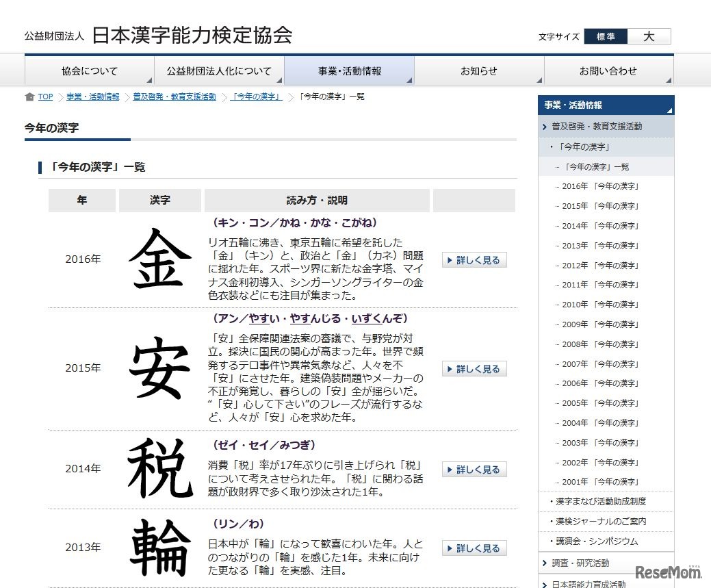
Task: Set text size to 標準
Action: [x=606, y=37]
